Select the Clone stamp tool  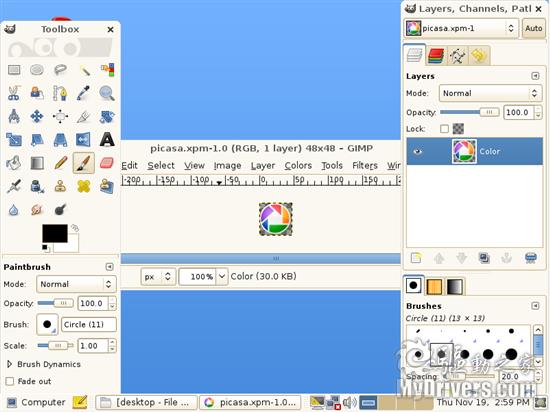click(60, 186)
